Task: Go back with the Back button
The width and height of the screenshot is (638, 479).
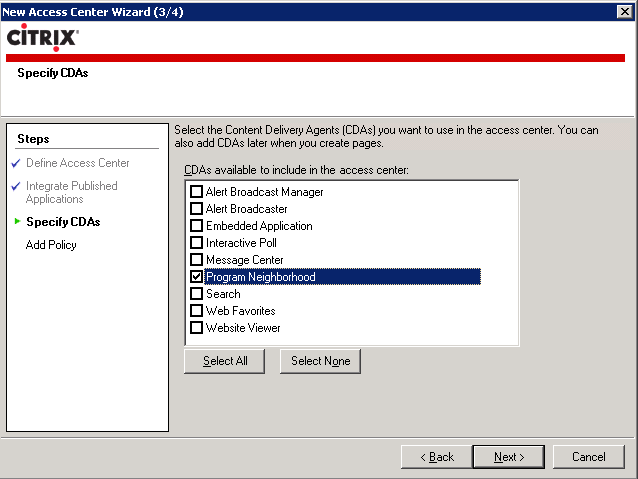Action: [x=437, y=457]
